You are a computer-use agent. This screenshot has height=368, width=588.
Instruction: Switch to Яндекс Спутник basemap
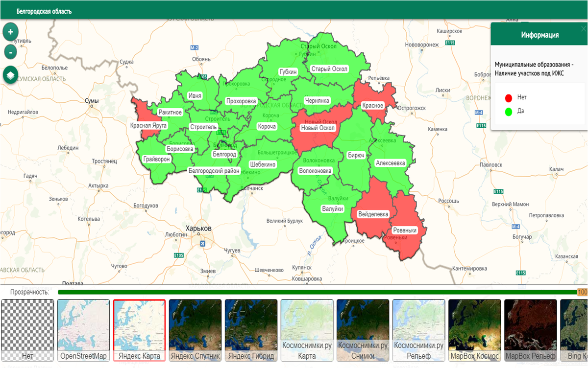pyautogui.click(x=195, y=330)
